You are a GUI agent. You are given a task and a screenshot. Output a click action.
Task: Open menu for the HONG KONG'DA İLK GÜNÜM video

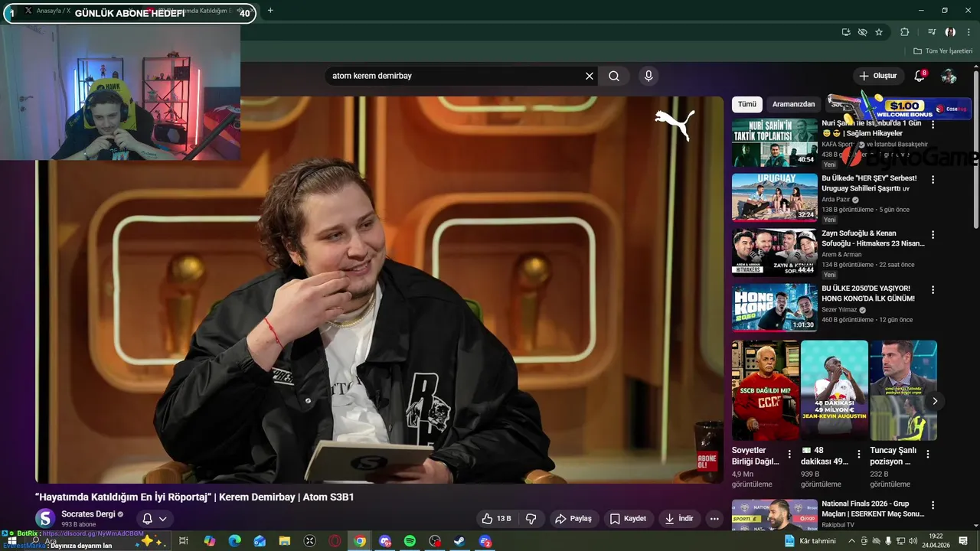933,290
